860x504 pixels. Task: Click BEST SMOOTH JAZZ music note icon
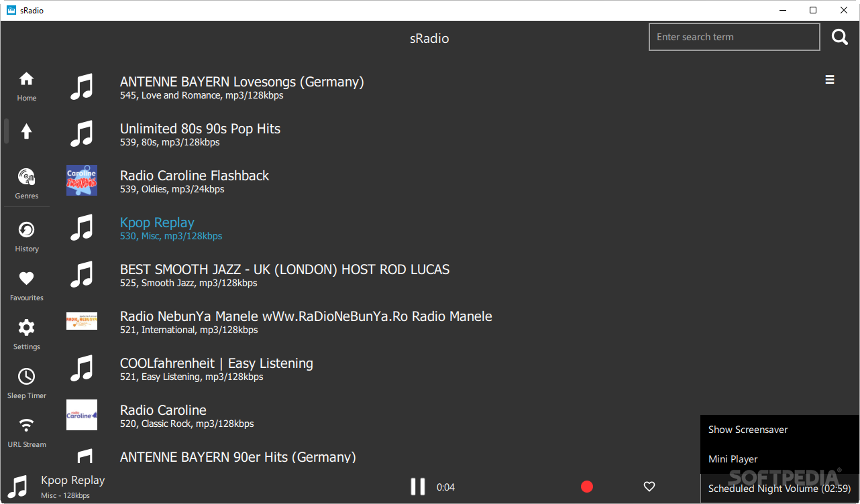coord(82,274)
